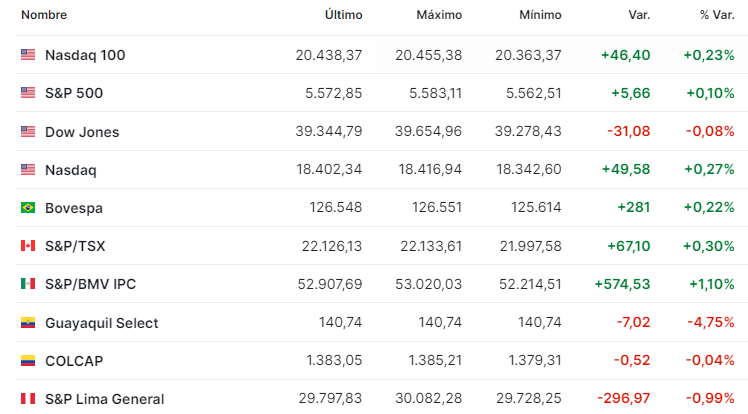748x414 pixels.
Task: Open the COLCAP index link
Action: pyautogui.click(x=74, y=361)
